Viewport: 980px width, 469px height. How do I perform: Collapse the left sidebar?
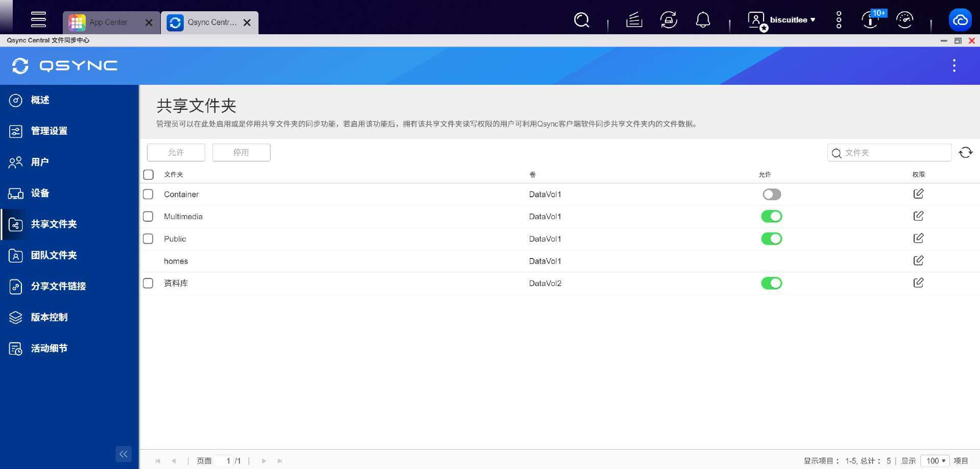click(x=124, y=454)
